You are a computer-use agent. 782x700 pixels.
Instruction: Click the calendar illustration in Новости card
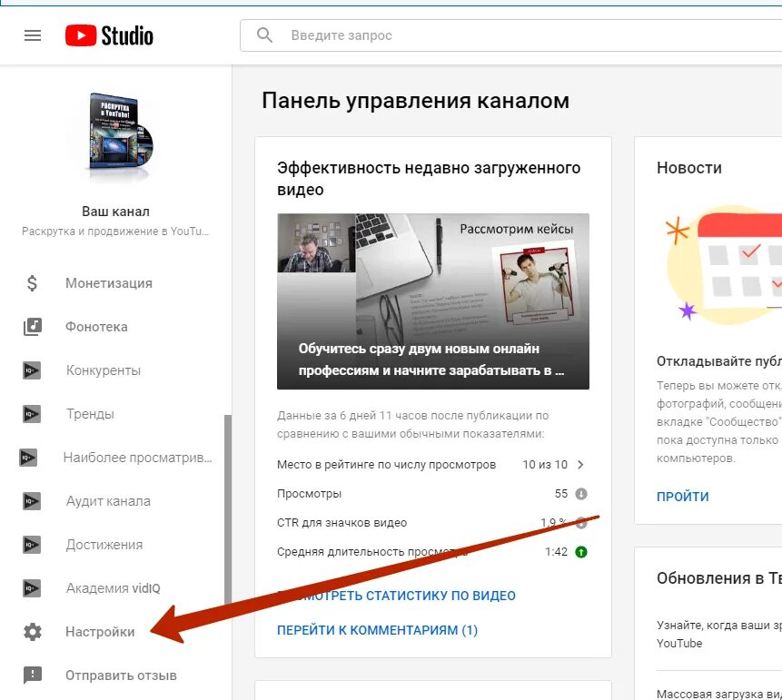[723, 264]
